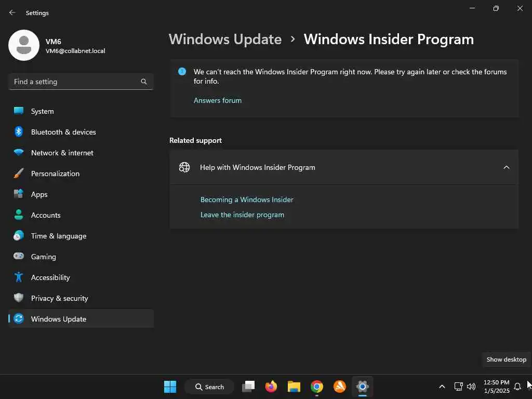
Task: Close the Settings window
Action: (x=520, y=8)
